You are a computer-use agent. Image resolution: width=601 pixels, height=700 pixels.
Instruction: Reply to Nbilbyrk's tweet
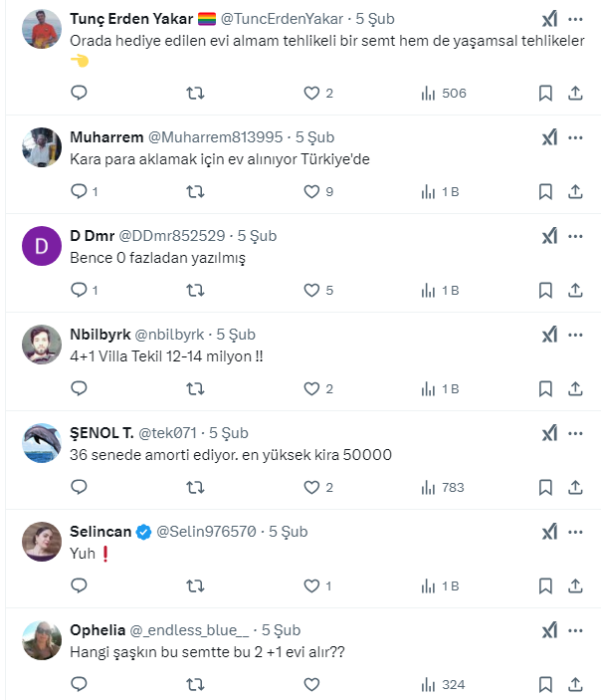tap(81, 388)
